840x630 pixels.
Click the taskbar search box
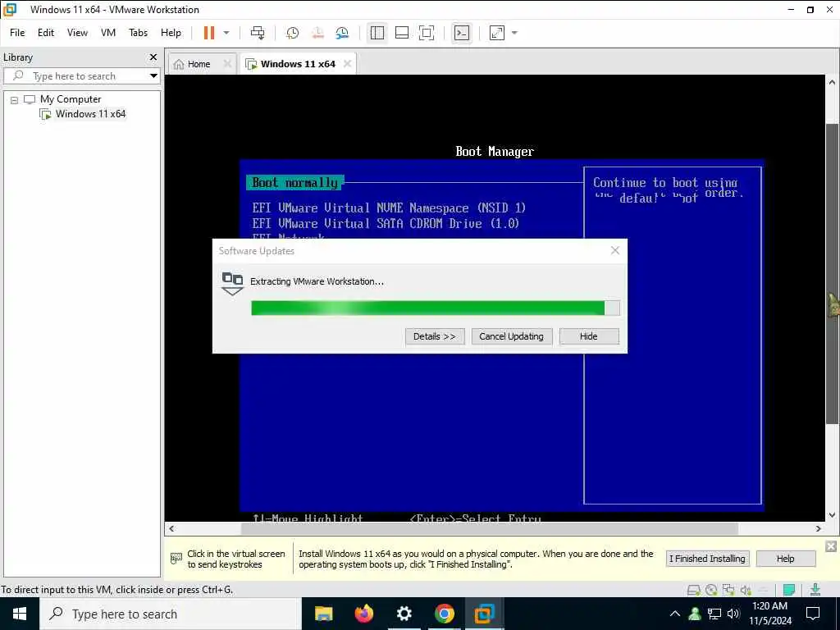tap(171, 614)
